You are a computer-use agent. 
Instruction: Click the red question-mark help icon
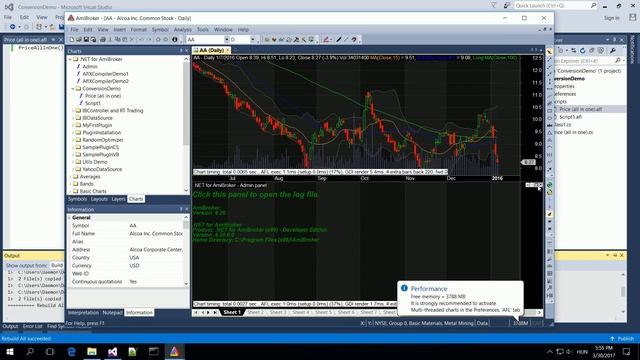tap(354, 40)
